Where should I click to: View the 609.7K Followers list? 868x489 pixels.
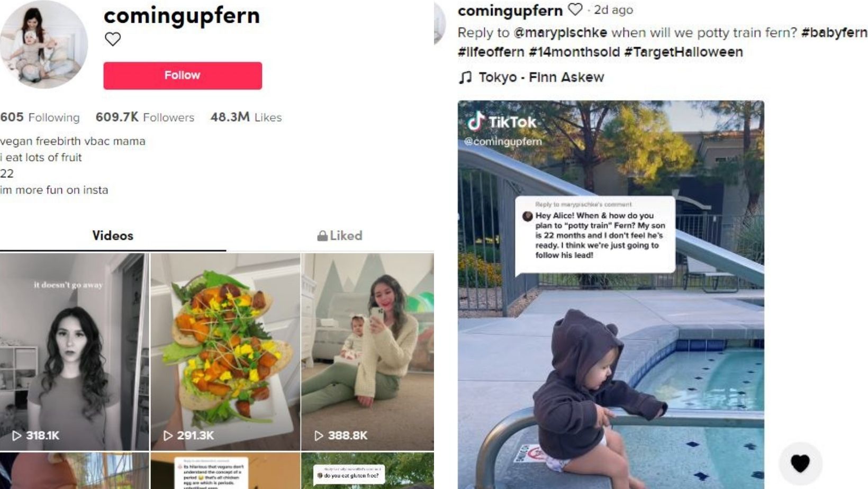point(145,117)
